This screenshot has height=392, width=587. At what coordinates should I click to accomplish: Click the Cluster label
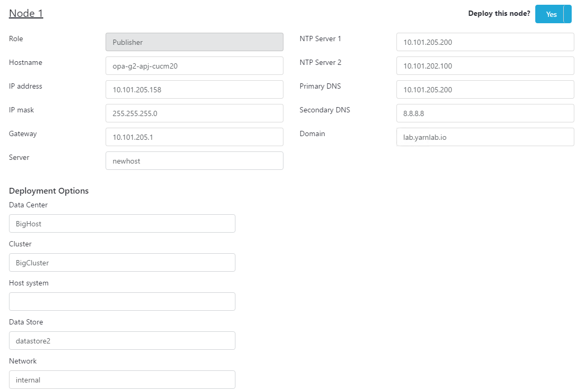coord(20,244)
